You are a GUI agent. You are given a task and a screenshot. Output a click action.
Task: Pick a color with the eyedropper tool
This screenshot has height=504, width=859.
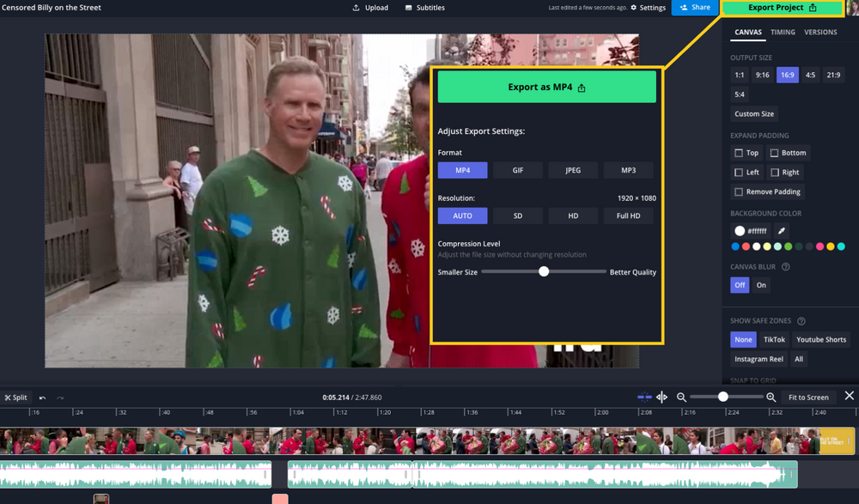point(781,230)
